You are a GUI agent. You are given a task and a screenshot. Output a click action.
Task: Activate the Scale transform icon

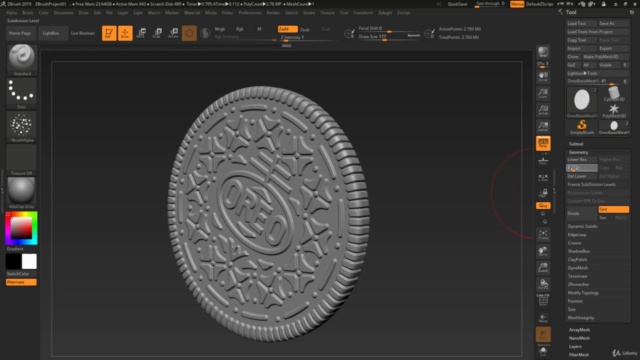tap(157, 33)
